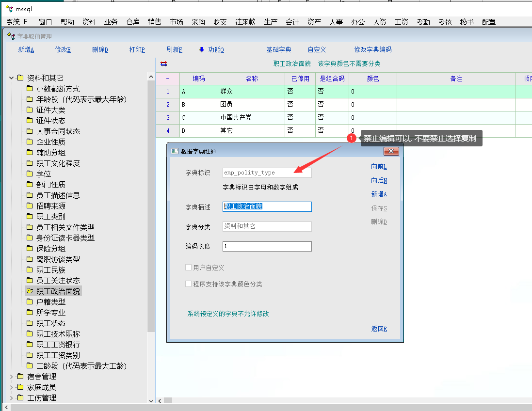Open the 仓库 menu

[x=133, y=22]
